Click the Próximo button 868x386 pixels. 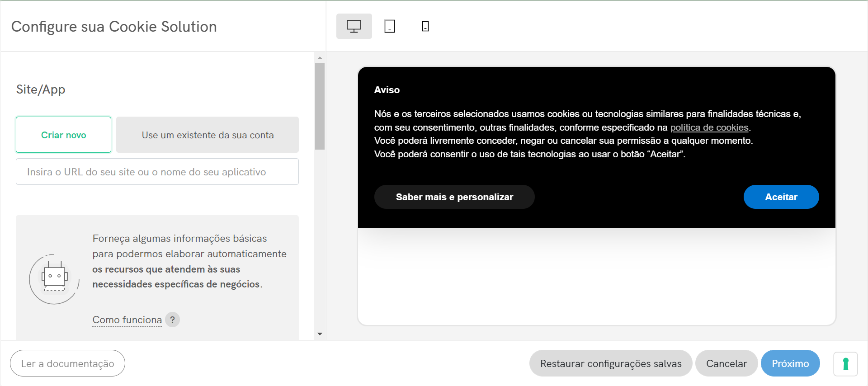tap(790, 363)
